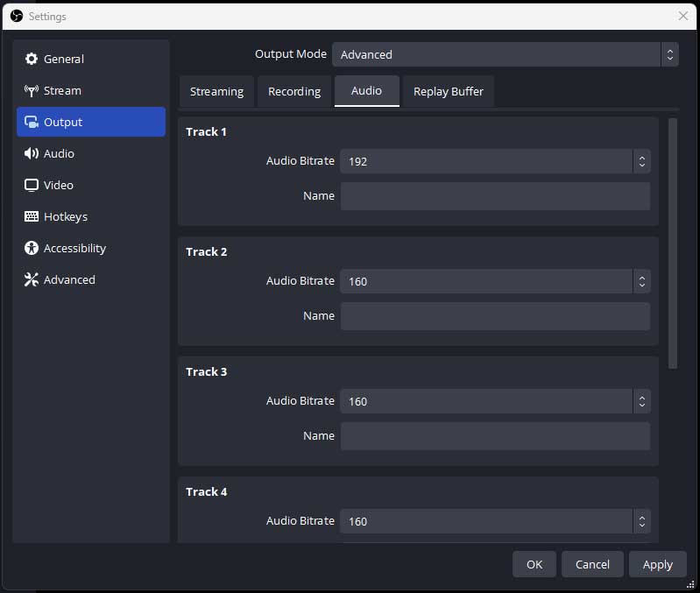The height and width of the screenshot is (593, 700).
Task: Open Audio settings via speaker icon
Action: coord(32,153)
